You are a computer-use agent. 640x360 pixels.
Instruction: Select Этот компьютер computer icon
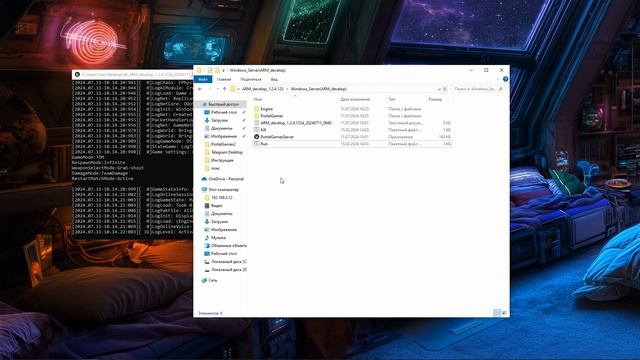pyautogui.click(x=204, y=190)
